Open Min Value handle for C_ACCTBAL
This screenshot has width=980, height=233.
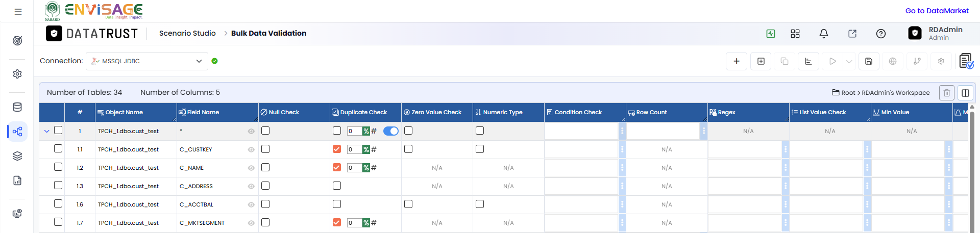point(949,204)
